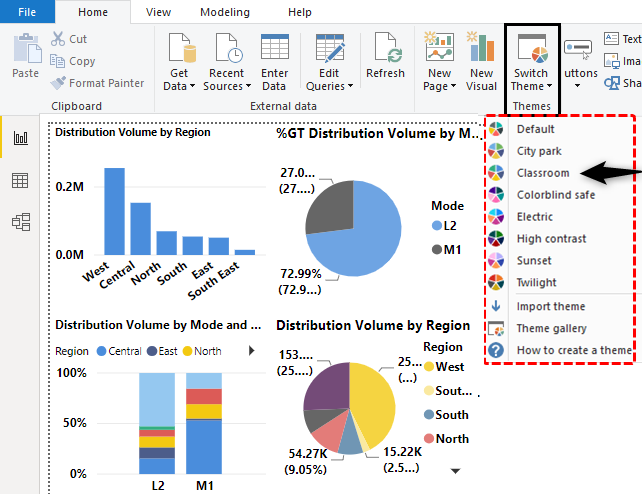Open the Enter Data table icon
Viewport: 642px width, 494px height.
[275, 47]
